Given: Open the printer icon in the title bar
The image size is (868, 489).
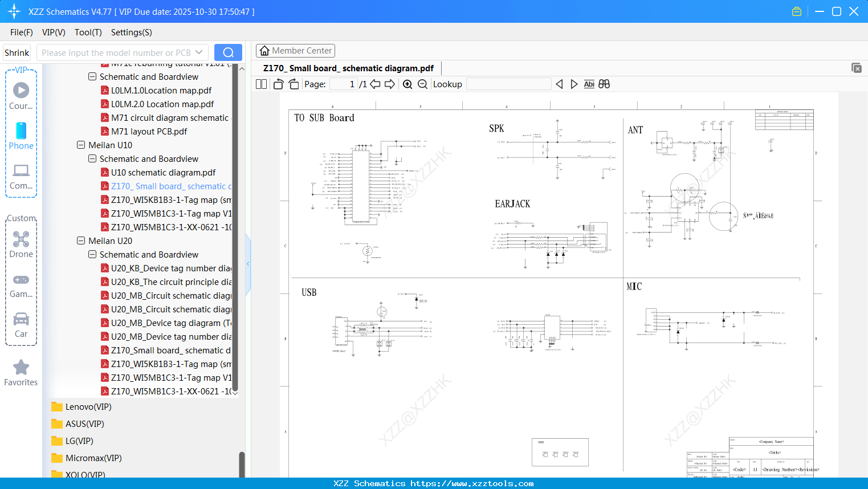Looking at the screenshot, I should pyautogui.click(x=796, y=11).
